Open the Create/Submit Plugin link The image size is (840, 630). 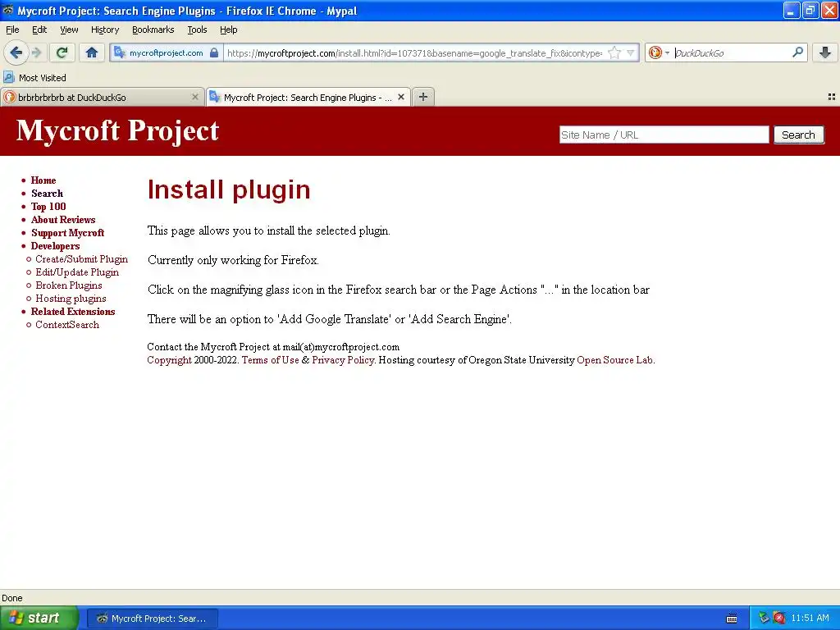click(x=81, y=259)
